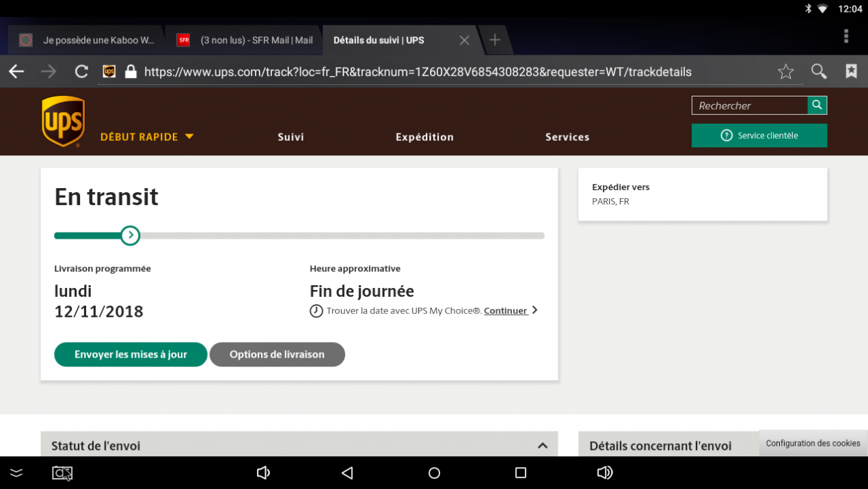Open the browser three-dot menu
Screen dimensions: 868x489
click(846, 36)
